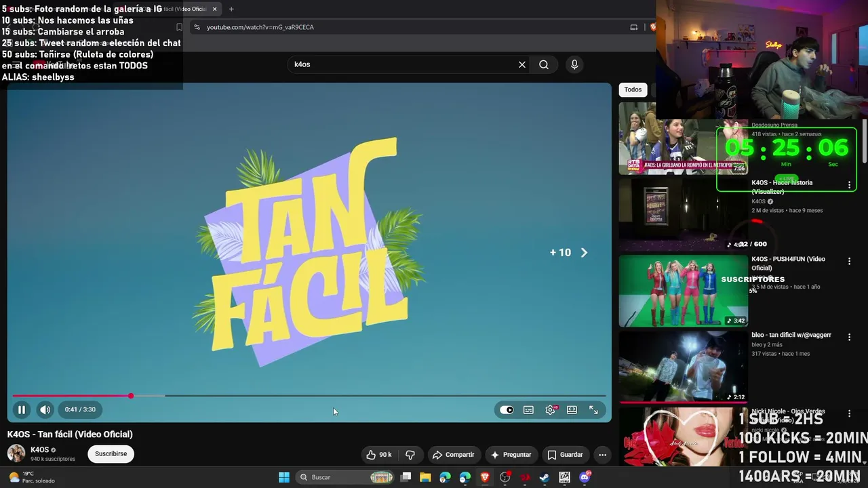Switch to theater mode
This screenshot has height=488, width=868.
pos(572,409)
